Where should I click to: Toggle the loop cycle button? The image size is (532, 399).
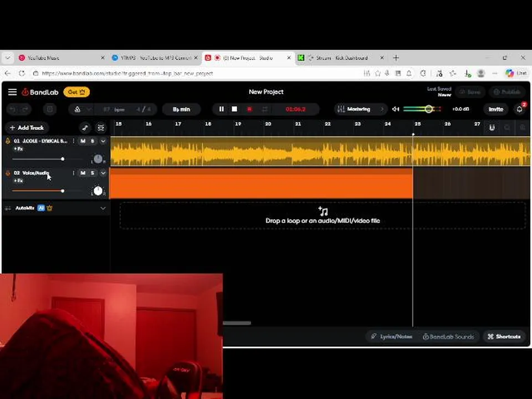tap(265, 109)
